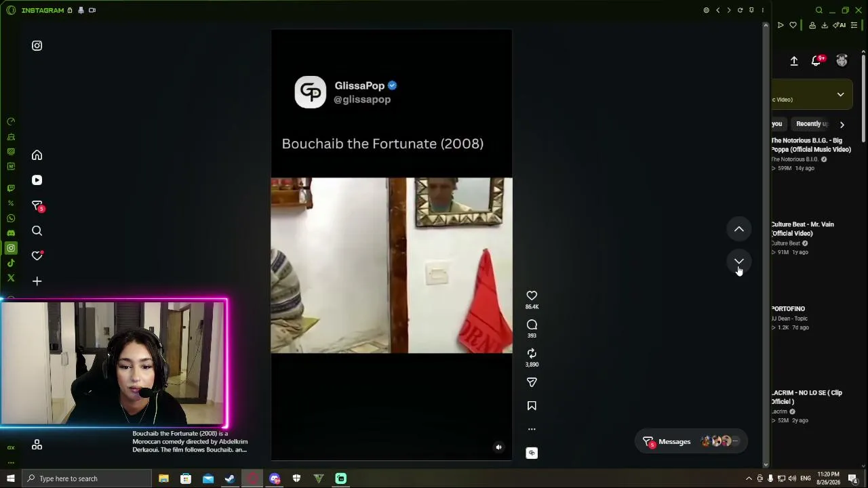Viewport: 868px width, 488px height.
Task: Click the Create new post plus icon
Action: click(x=37, y=281)
